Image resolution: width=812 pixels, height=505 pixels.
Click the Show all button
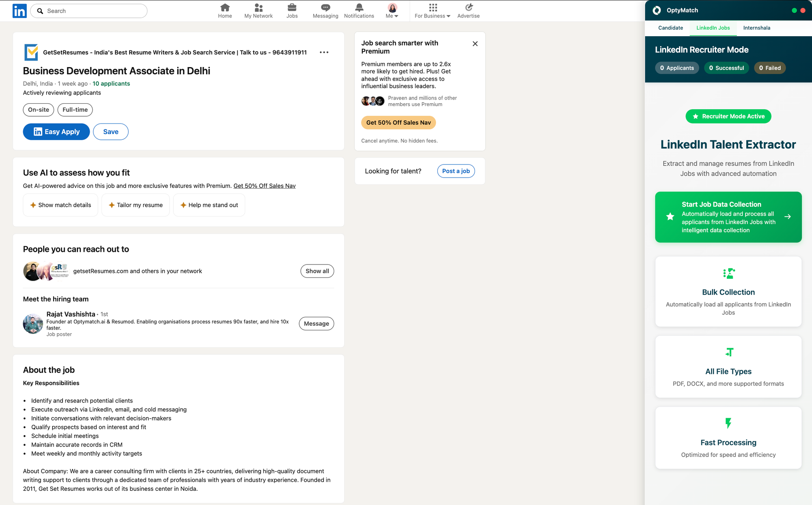pyautogui.click(x=317, y=271)
